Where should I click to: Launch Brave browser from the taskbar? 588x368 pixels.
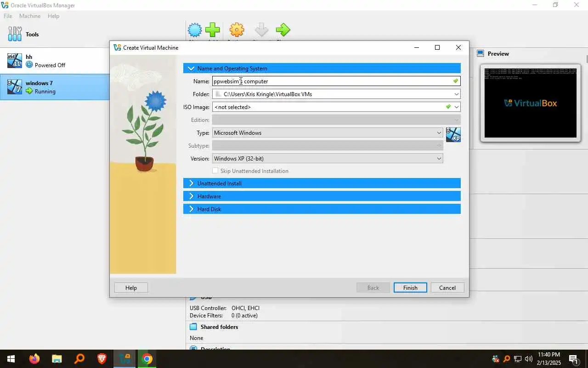(x=102, y=359)
